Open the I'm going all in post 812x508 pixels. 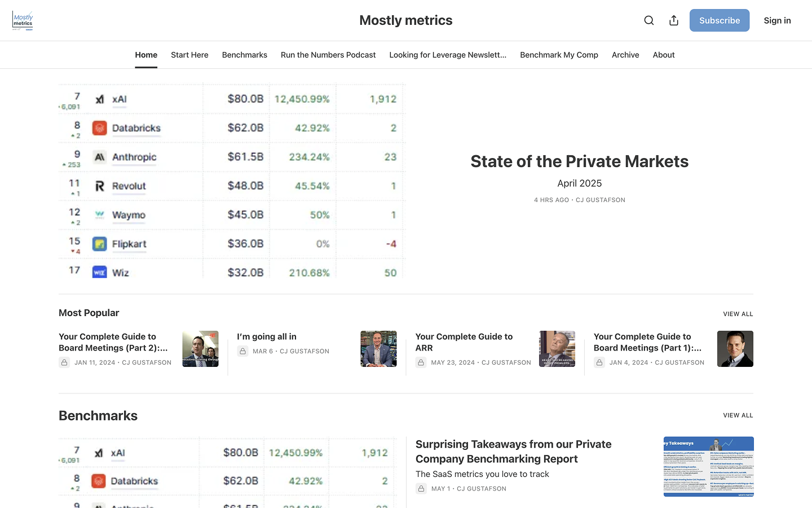(267, 336)
